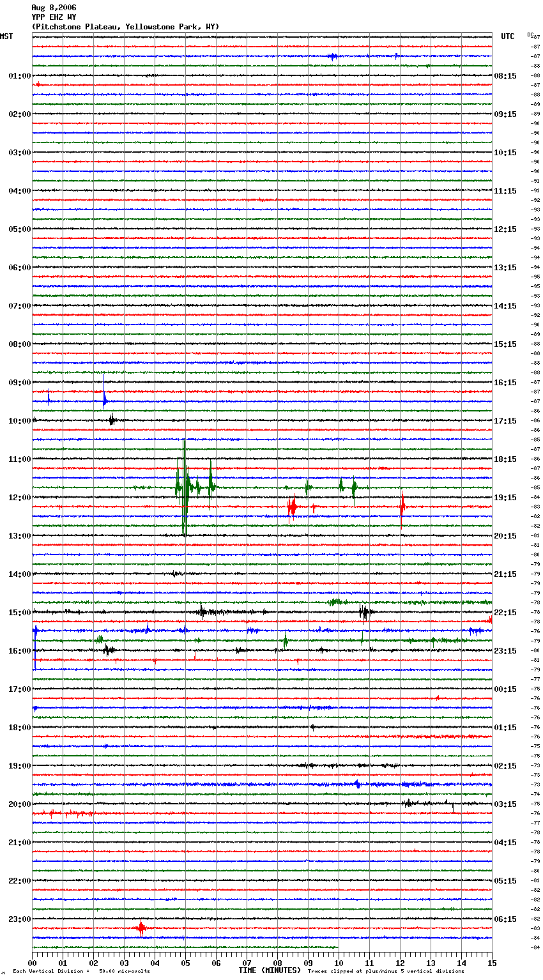Click the 'DC' offset column header
This screenshot has height=980, width=543.
click(530, 34)
